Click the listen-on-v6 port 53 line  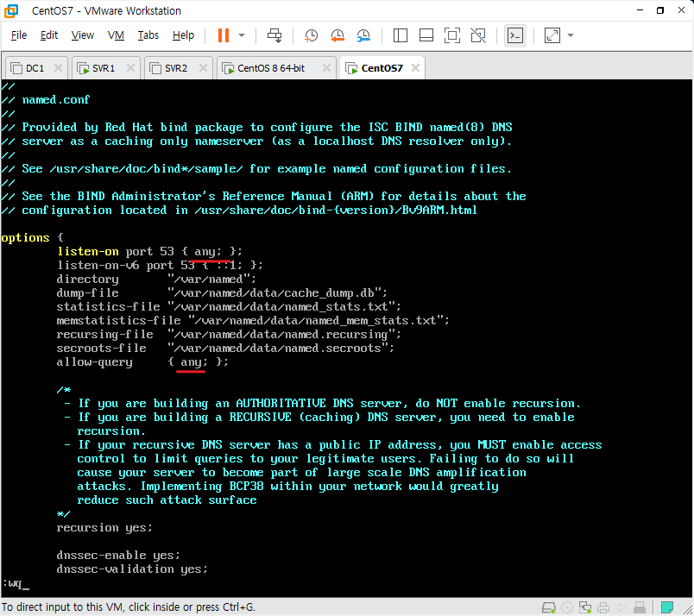tap(160, 265)
